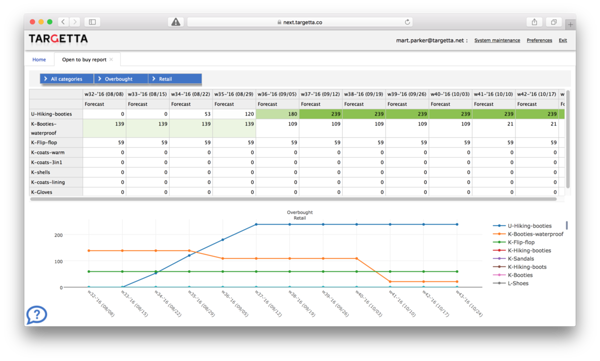The height and width of the screenshot is (361, 600).
Task: Toggle U-Hiking-booties series in chart legend
Action: [x=522, y=226]
